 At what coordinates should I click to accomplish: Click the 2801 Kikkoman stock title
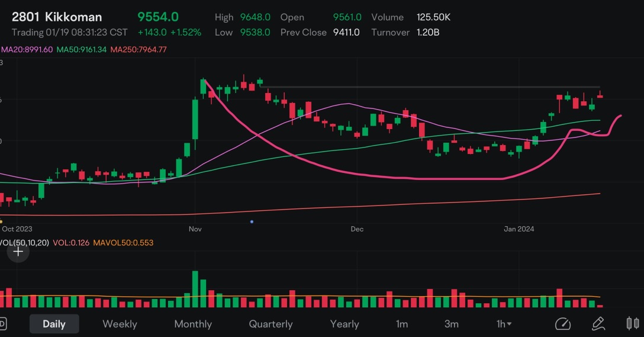[x=57, y=17]
